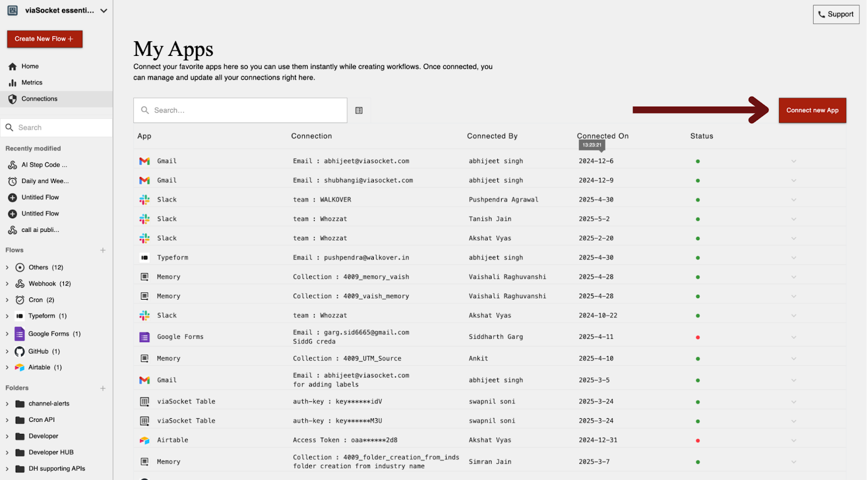Open the Cron API folder
This screenshot has height=480, width=868.
(x=42, y=420)
